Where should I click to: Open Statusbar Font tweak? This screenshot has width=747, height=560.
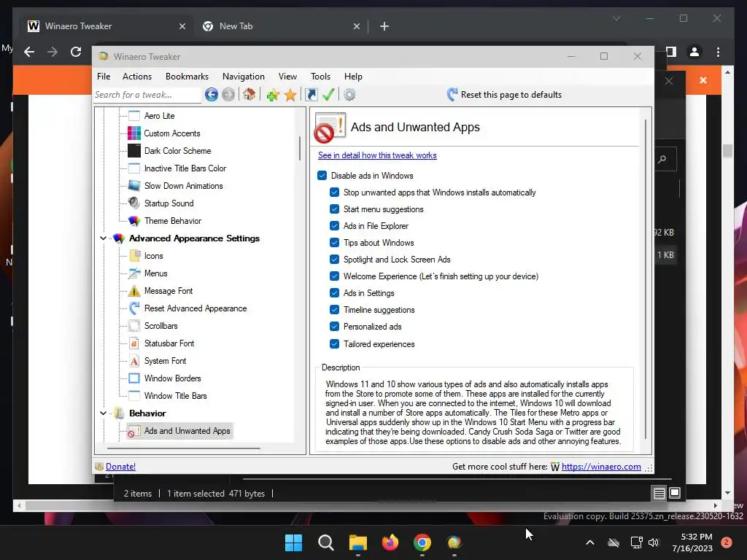coord(169,343)
